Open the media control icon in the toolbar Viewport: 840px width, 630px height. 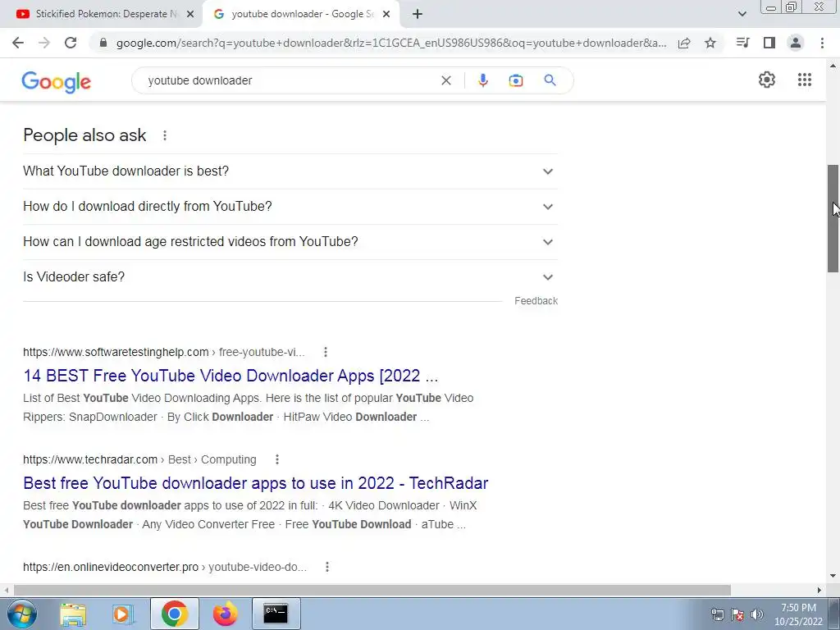point(742,43)
